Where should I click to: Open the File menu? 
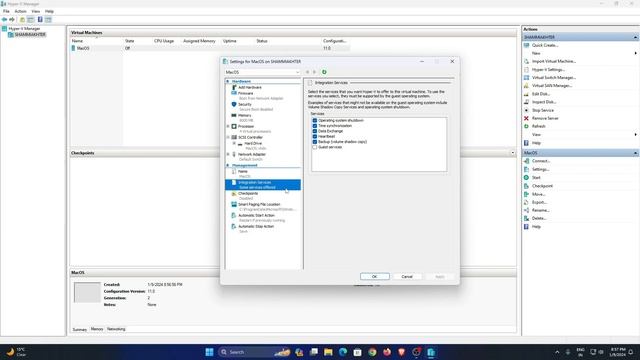6,11
